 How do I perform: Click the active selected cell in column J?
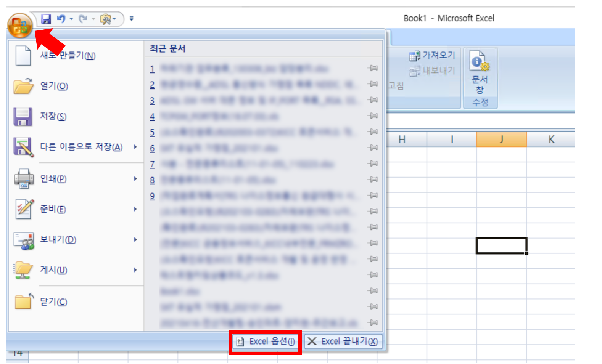[502, 246]
